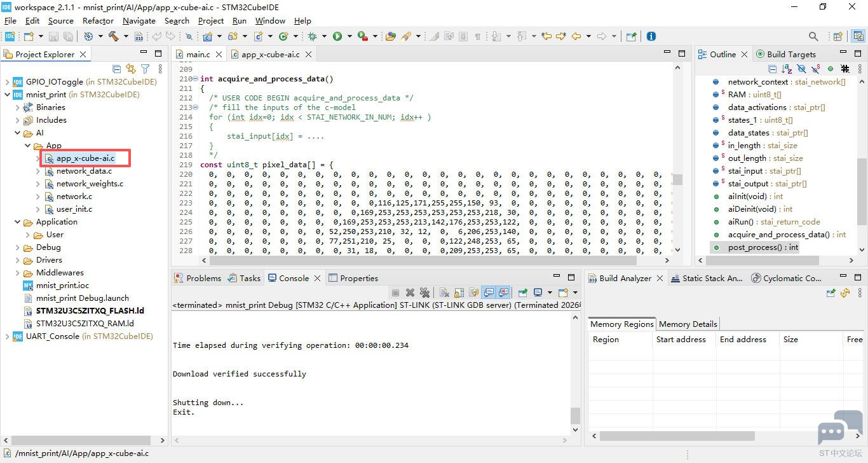Click the Navigate Back yellow arrow
The width and height of the screenshot is (868, 463).
[576, 36]
